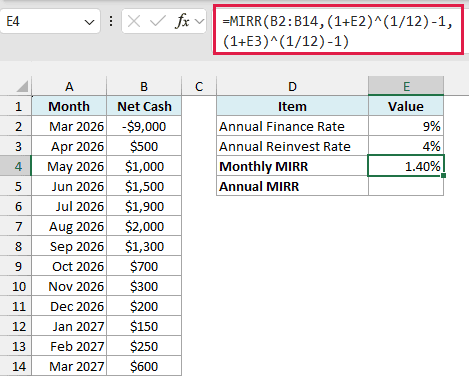Viewport: 469px width, 376px height.
Task: Select cell Oct 2026
Action: pos(69,266)
